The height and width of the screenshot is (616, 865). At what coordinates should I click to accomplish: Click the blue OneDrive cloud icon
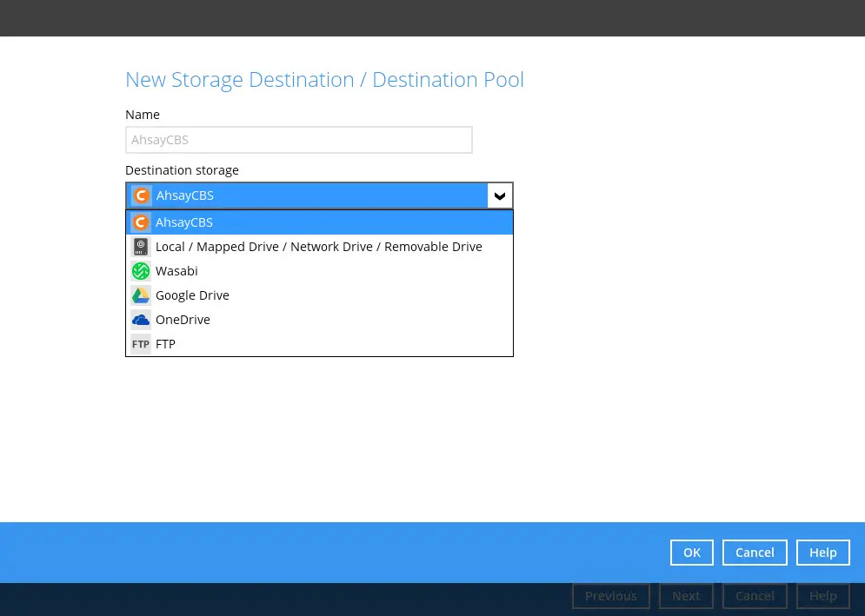(141, 320)
